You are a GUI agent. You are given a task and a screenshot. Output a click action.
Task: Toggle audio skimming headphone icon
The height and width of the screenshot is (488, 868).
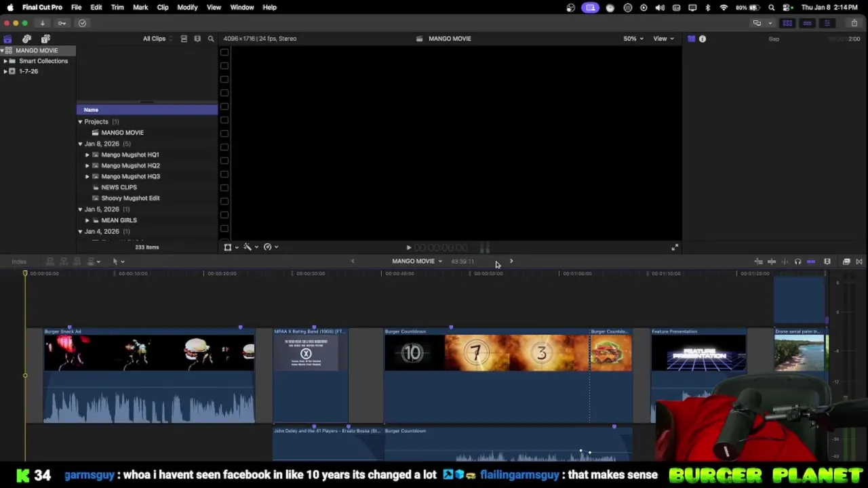point(797,262)
